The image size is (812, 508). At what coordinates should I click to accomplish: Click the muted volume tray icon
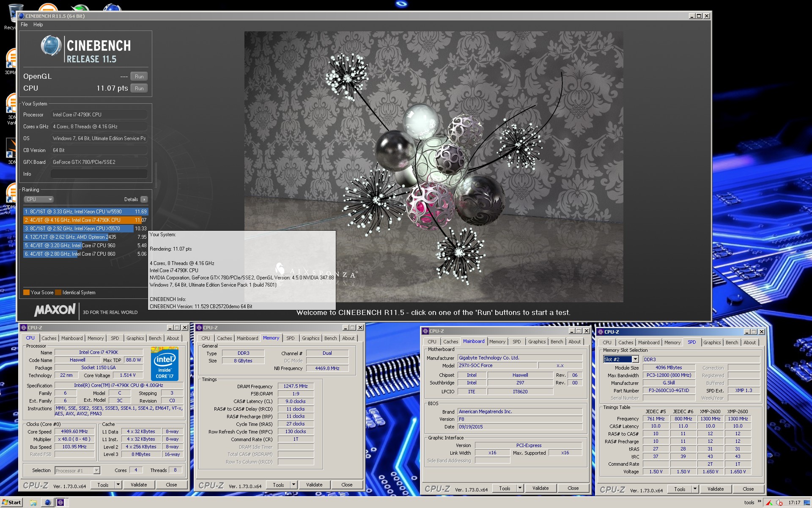pyautogui.click(x=779, y=503)
